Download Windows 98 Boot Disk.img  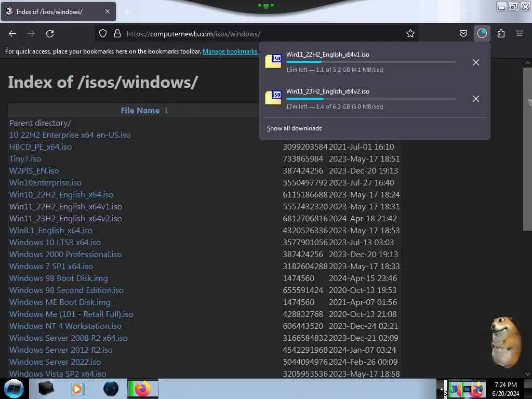point(59,278)
